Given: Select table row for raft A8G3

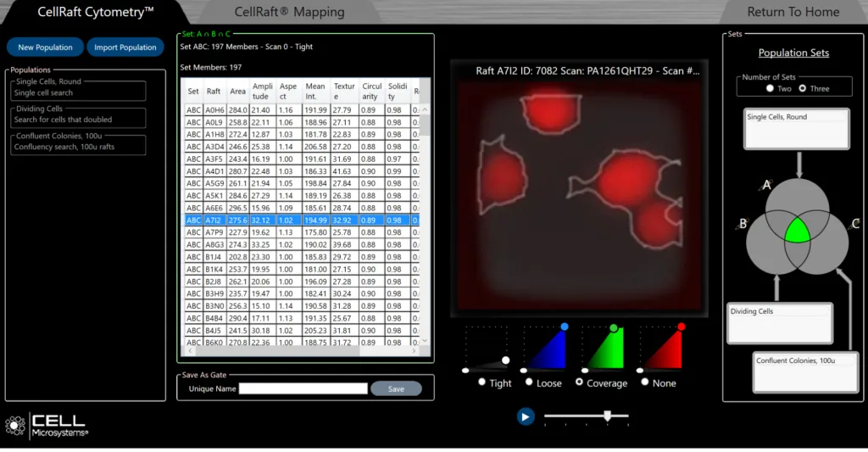Looking at the screenshot, I should [x=302, y=244].
